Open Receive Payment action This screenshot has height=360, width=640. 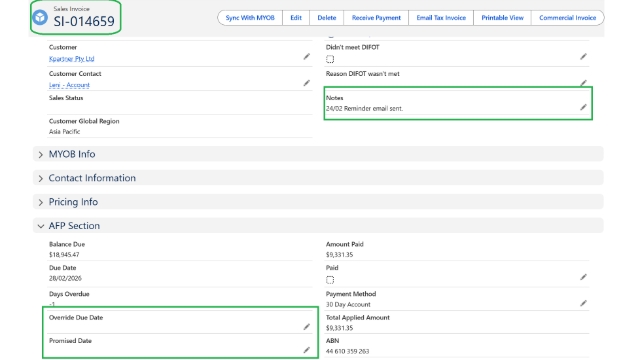[x=376, y=18]
